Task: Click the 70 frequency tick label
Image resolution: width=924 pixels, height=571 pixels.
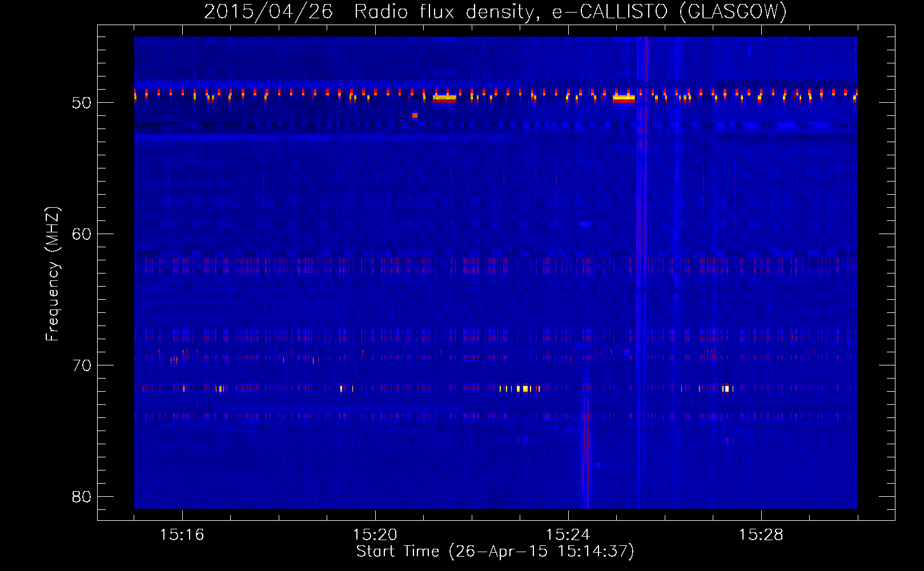Action: point(82,365)
